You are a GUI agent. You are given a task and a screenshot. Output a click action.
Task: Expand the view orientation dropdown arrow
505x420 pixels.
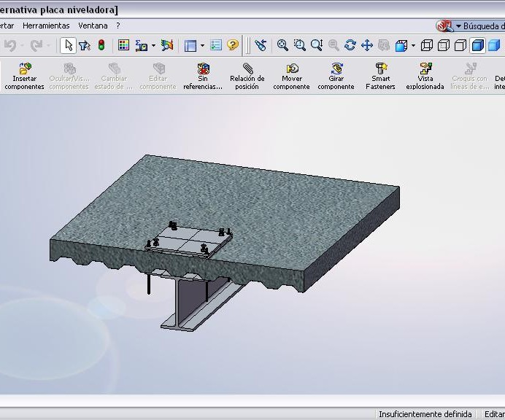click(x=413, y=45)
